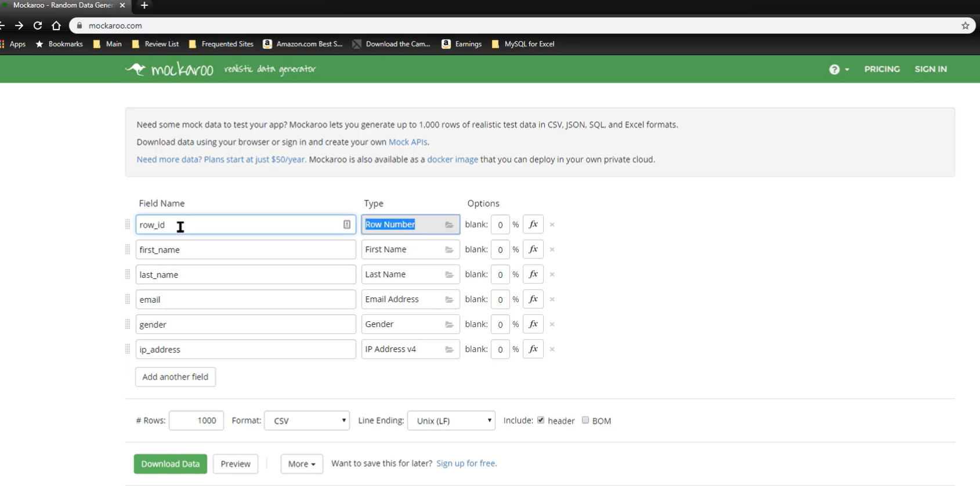Screen dimensions: 980x486
Task: Click the Download Data button
Action: pos(171,464)
